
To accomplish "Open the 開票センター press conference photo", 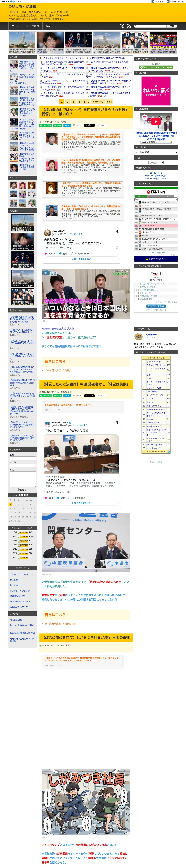I will tap(86, 542).
